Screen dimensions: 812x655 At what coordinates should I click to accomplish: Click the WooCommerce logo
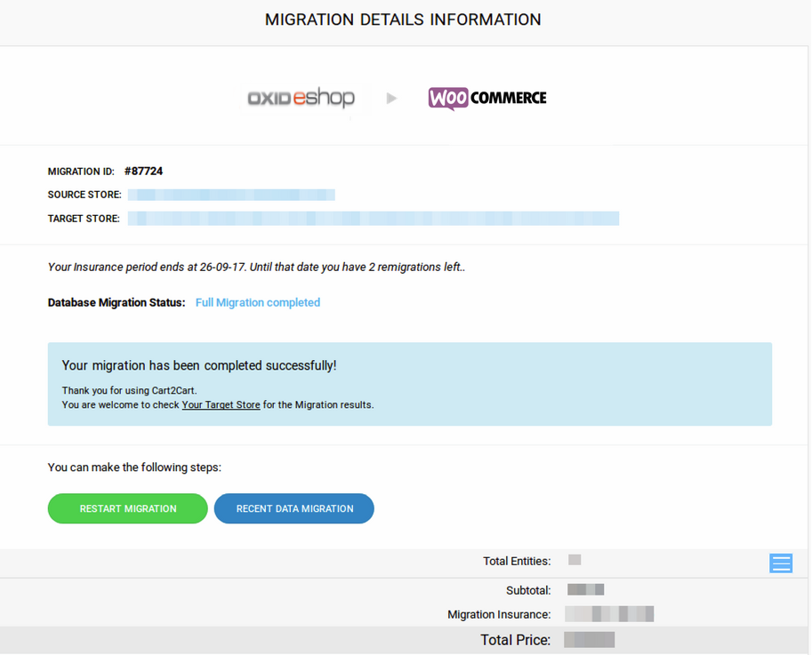[487, 99]
